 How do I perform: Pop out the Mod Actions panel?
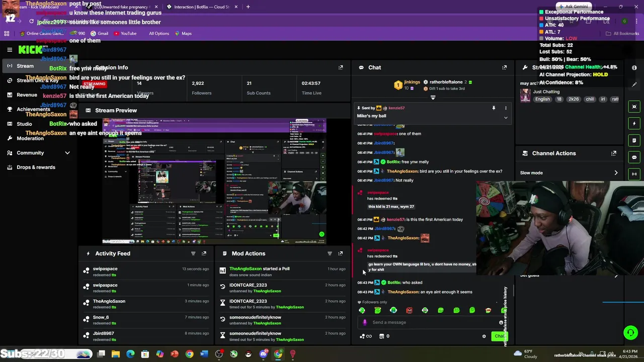click(x=341, y=253)
